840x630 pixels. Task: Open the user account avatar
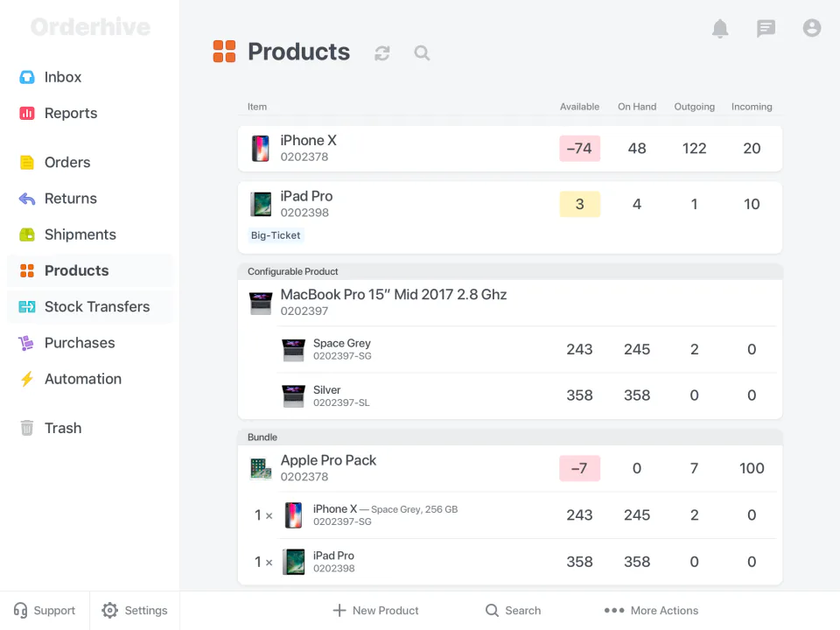pyautogui.click(x=812, y=28)
